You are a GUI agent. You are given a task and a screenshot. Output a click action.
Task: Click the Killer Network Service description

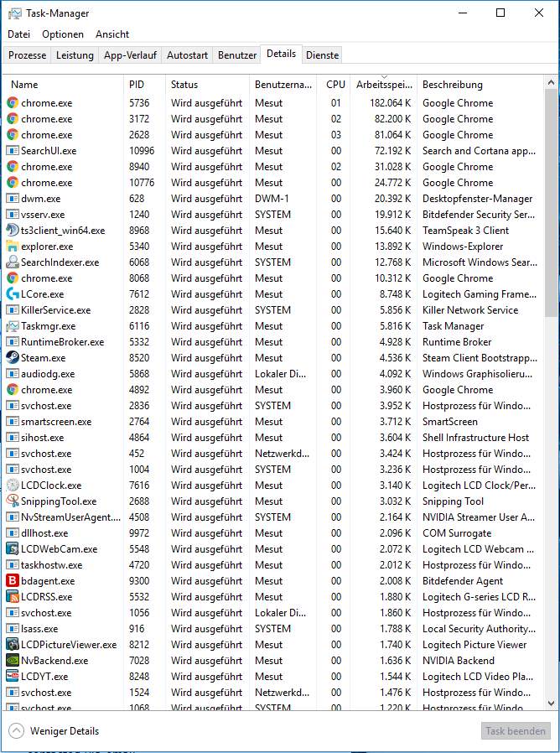point(470,309)
